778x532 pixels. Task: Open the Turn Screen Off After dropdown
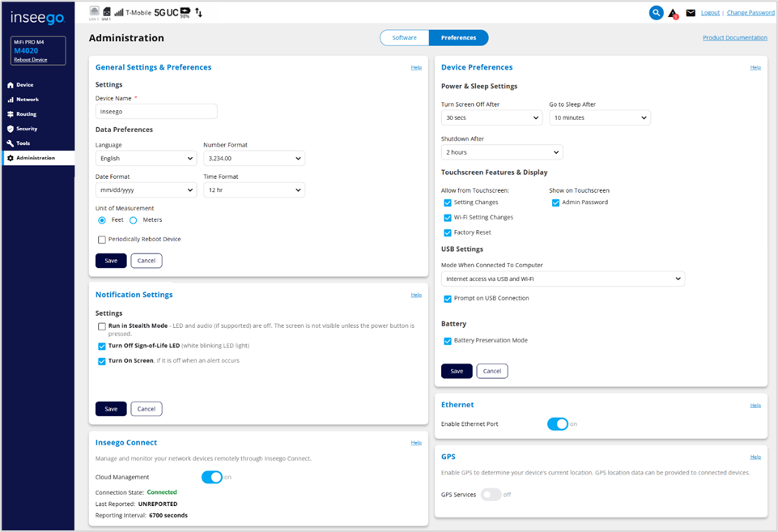pos(491,118)
